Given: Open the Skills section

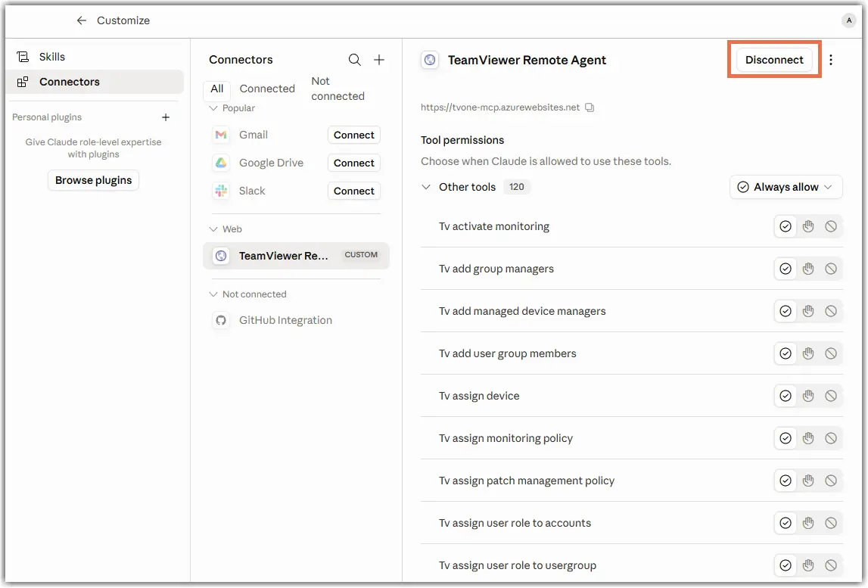Looking at the screenshot, I should click(51, 57).
